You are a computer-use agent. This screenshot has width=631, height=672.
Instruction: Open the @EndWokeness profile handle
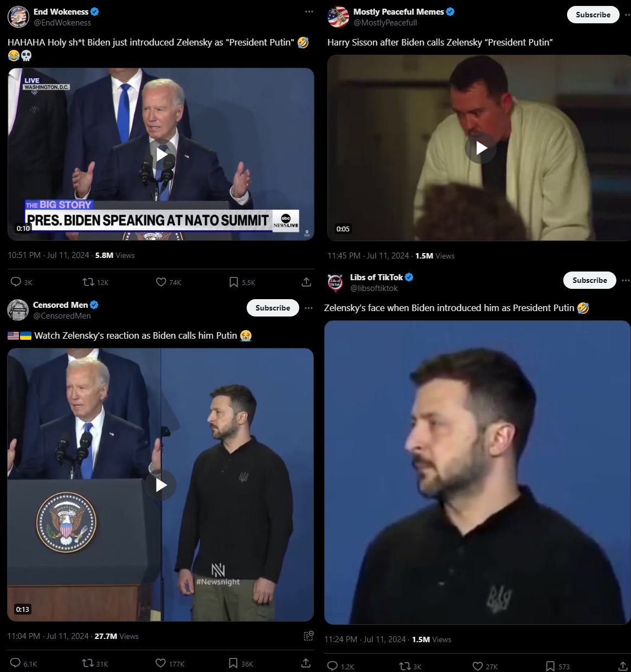click(x=62, y=23)
